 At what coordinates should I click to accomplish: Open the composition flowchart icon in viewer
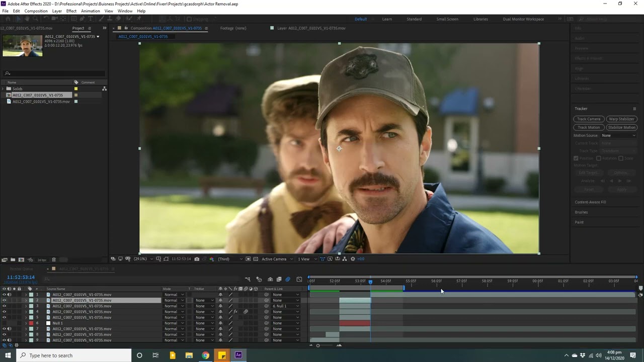pyautogui.click(x=345, y=259)
